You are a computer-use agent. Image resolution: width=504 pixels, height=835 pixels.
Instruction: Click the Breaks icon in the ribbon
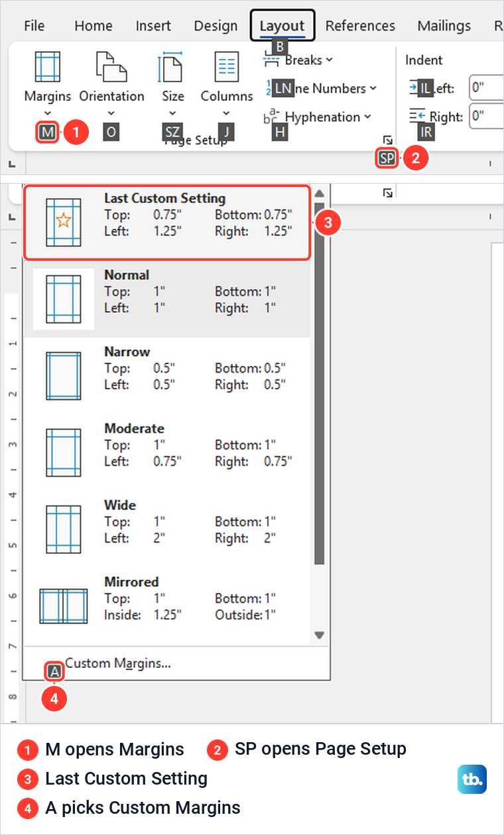272,60
